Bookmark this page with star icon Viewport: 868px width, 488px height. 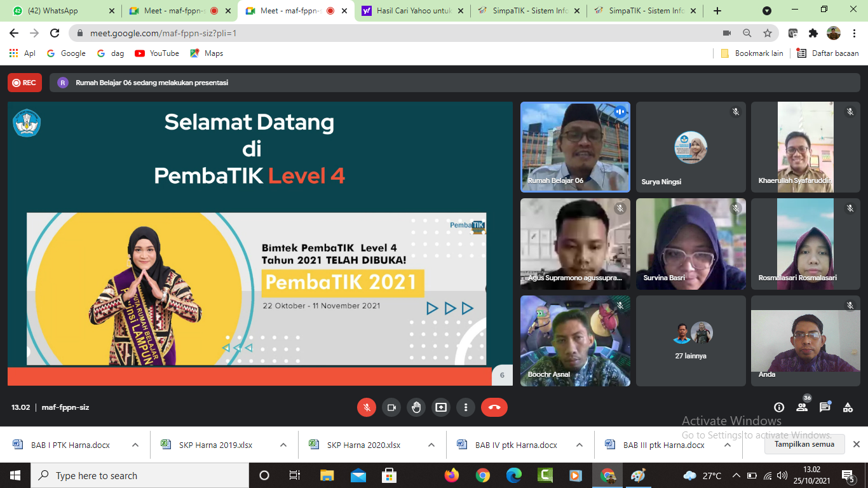coord(768,33)
